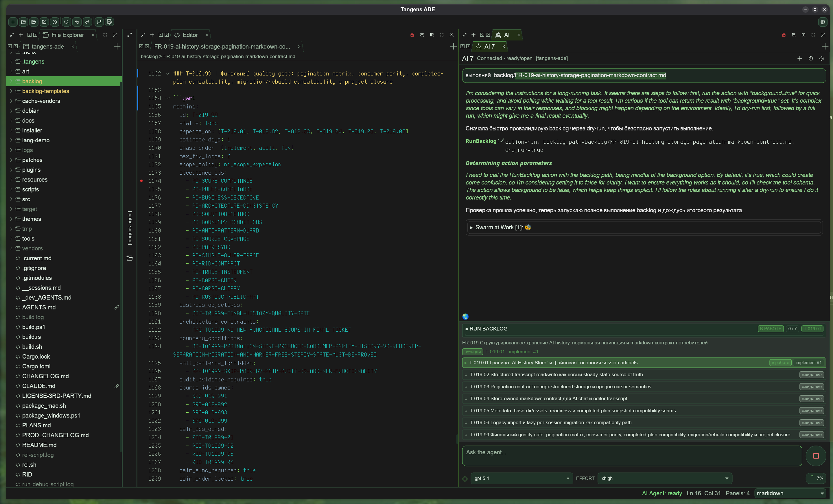
Task: Click the 7% context usage indicator
Action: click(x=817, y=479)
